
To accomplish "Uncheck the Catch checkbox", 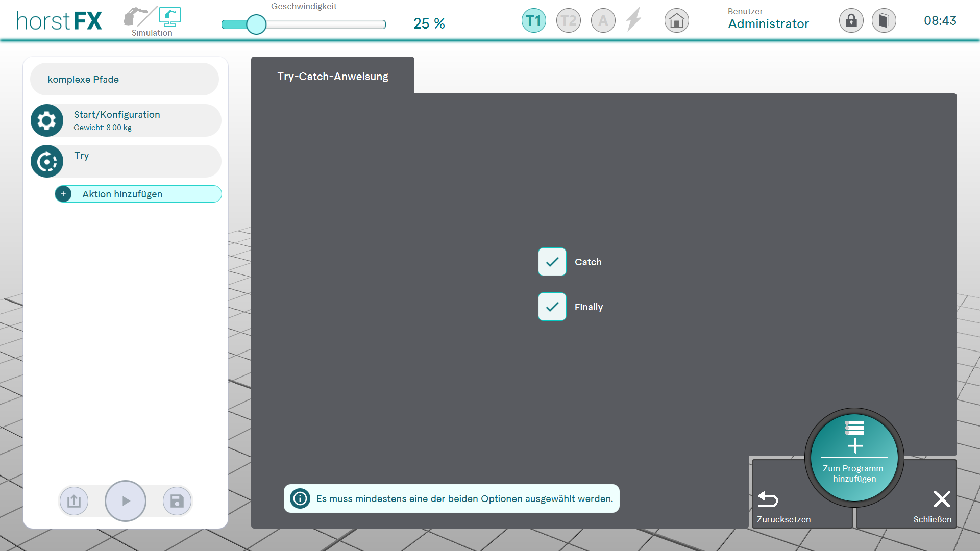I will (552, 262).
